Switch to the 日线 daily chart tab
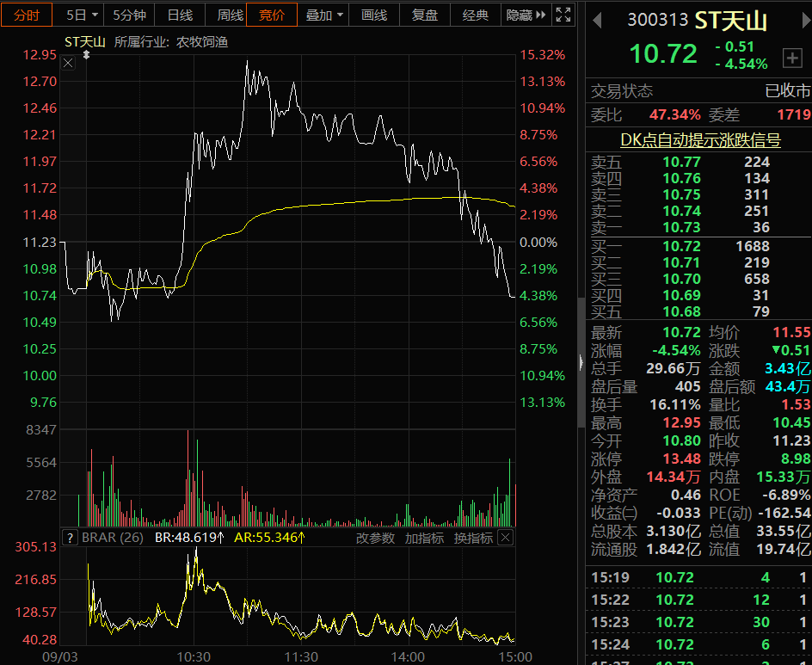 [x=180, y=15]
